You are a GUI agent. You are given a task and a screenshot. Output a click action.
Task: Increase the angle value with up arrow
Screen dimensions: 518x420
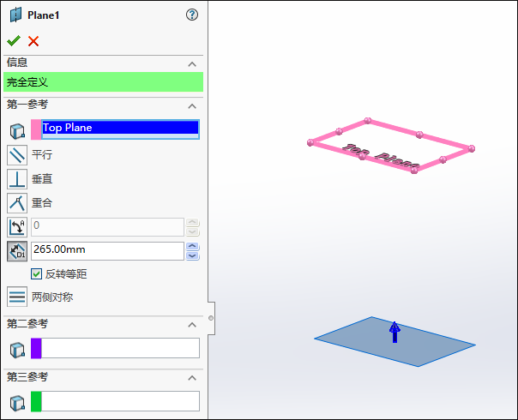193,222
